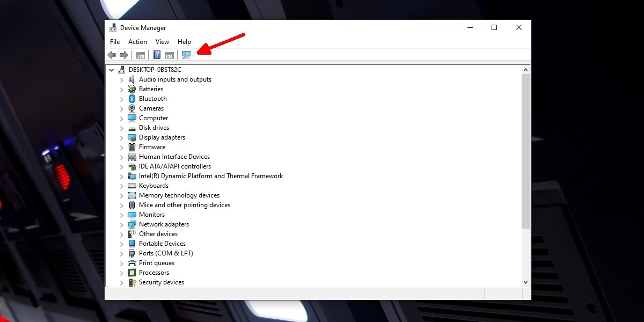The height and width of the screenshot is (322, 644).
Task: Open the File menu
Action: pos(114,41)
